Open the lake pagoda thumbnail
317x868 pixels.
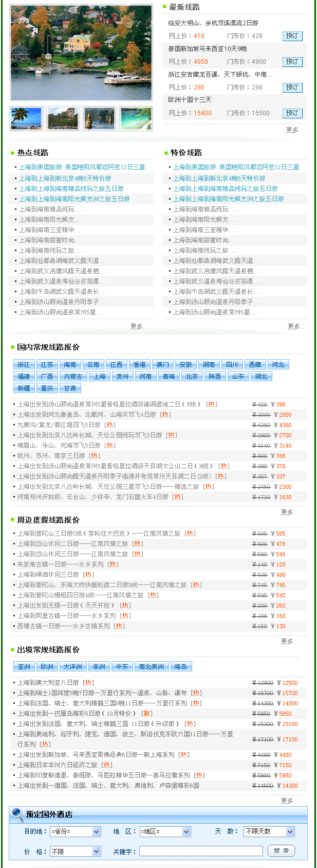coord(100,118)
